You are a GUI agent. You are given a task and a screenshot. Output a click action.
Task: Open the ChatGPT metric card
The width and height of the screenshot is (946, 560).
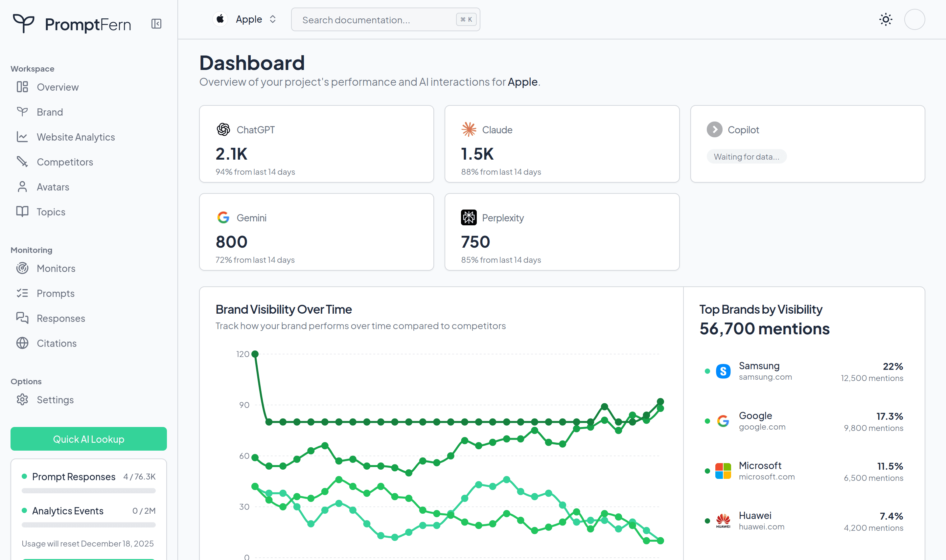coord(316,144)
